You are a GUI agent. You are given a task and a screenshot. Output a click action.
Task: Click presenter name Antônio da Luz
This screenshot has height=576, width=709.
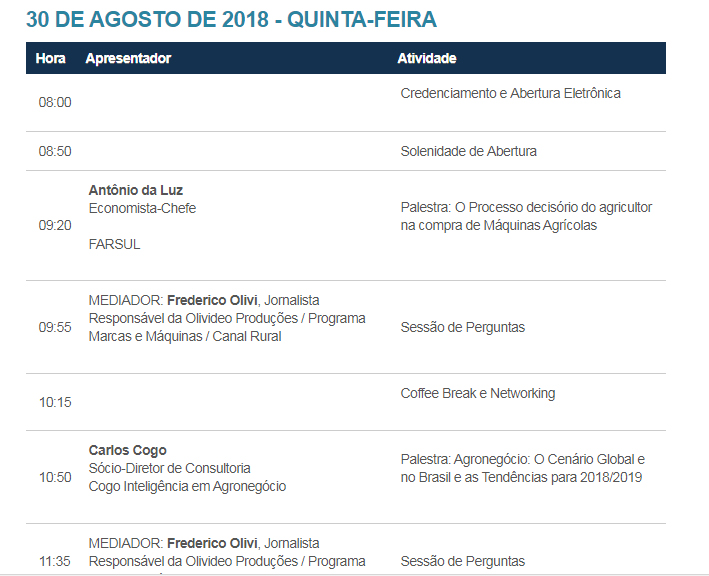pyautogui.click(x=136, y=190)
